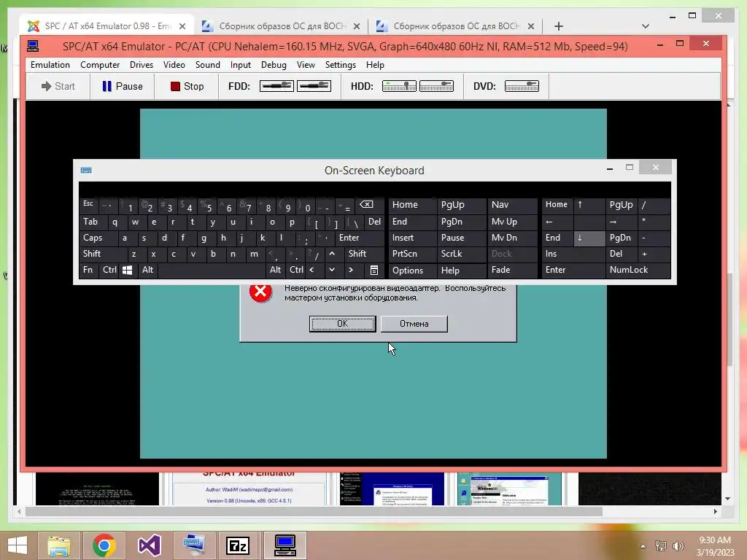Click the Esc key
747x560 pixels.
(x=88, y=205)
